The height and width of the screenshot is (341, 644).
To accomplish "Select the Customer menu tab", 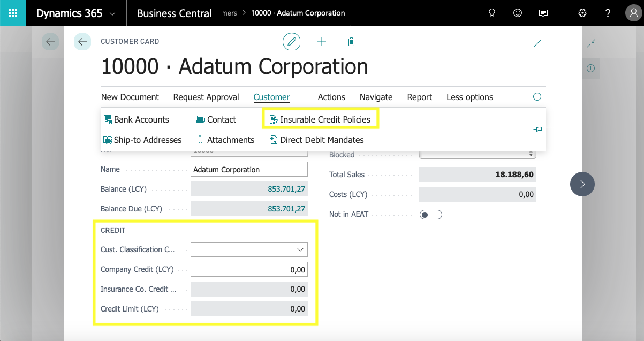I will [x=271, y=97].
